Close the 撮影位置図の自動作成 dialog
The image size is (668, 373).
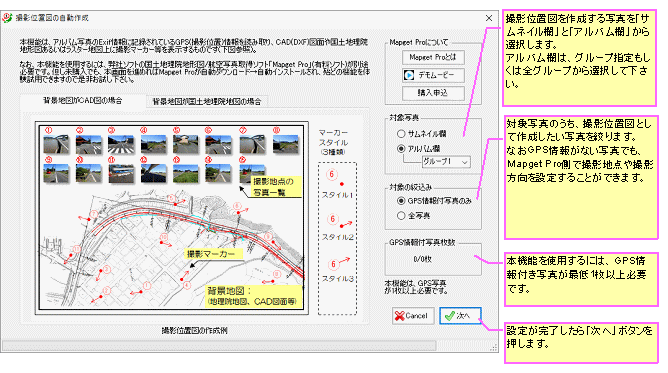coord(489,18)
